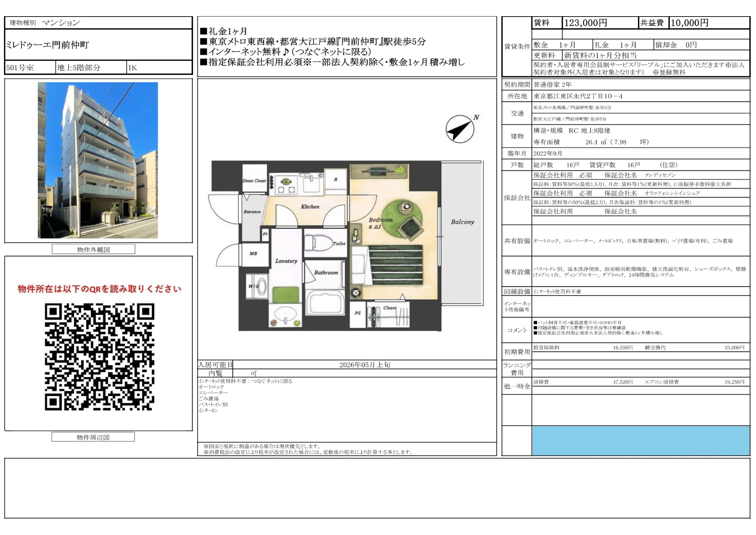The image size is (756, 535).
Task: Click the washing machine marked W/D
Action: pyautogui.click(x=257, y=287)
